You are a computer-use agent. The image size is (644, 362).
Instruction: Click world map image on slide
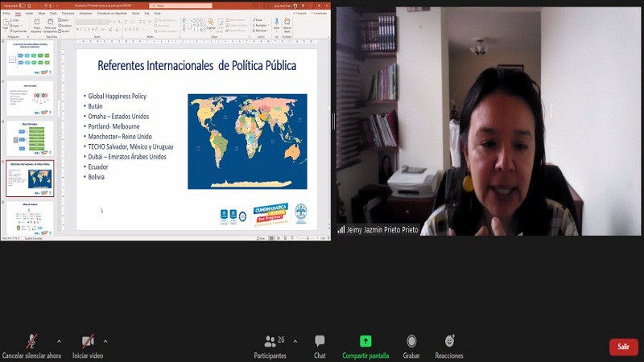click(247, 142)
